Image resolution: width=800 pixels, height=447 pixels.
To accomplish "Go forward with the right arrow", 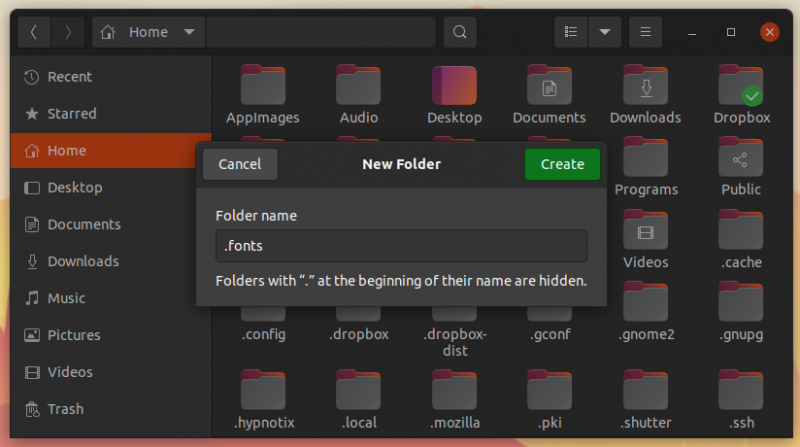I will 68,32.
